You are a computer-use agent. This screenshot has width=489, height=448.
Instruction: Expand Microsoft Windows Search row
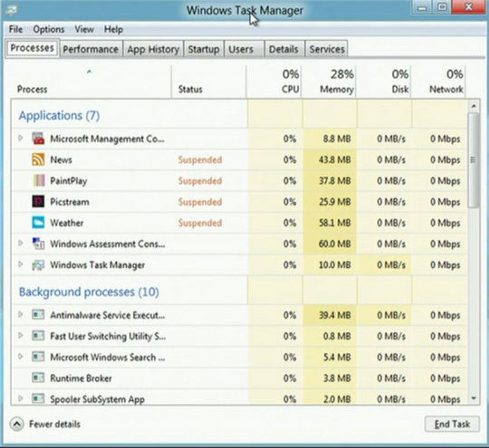21,357
